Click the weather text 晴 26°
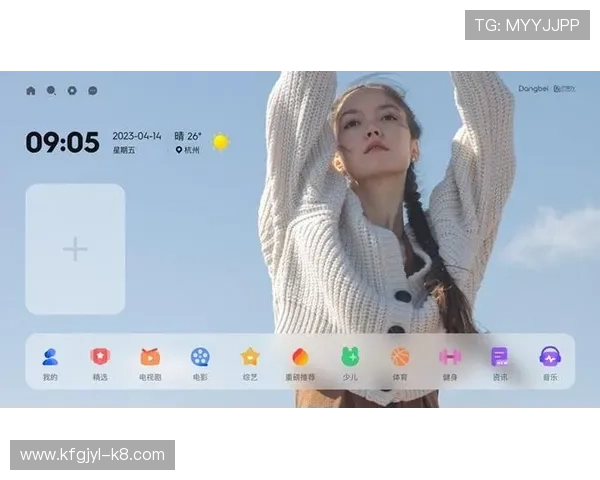The width and height of the screenshot is (600, 480). coord(188,136)
